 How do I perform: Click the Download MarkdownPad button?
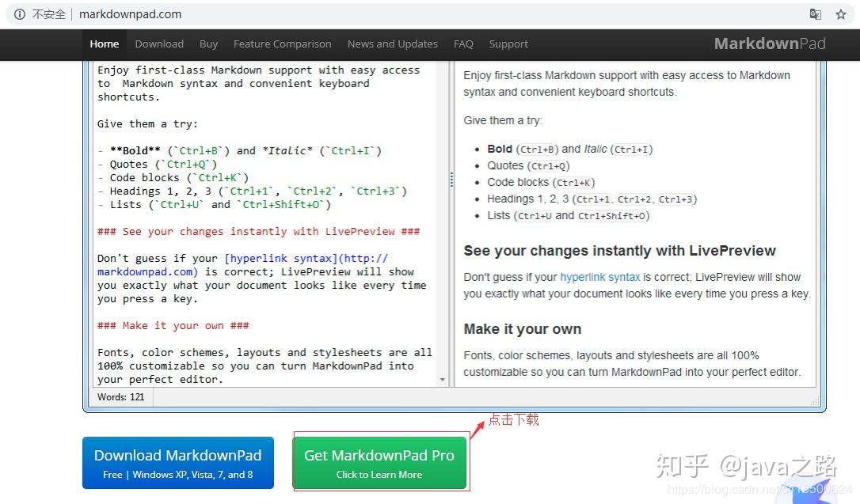177,462
